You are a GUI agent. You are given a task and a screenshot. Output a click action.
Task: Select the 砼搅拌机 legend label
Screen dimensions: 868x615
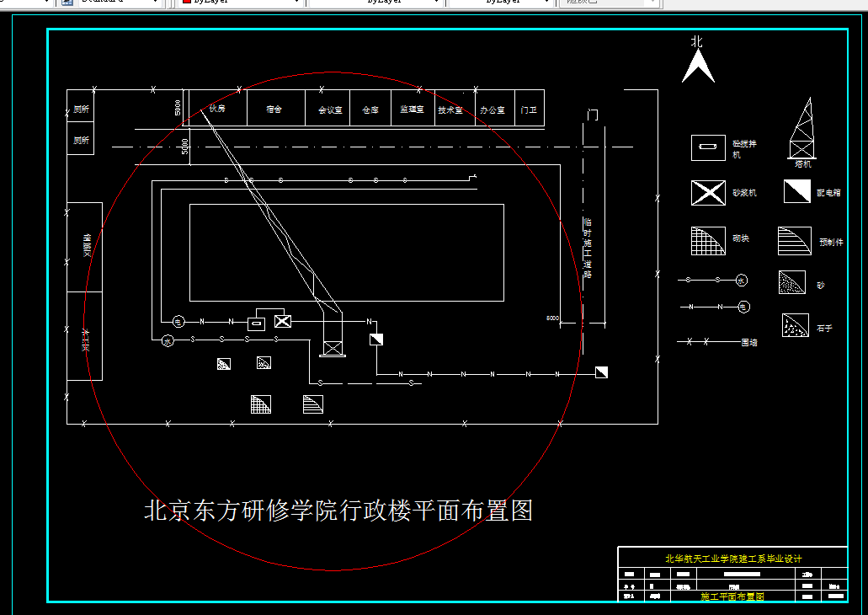pos(744,149)
